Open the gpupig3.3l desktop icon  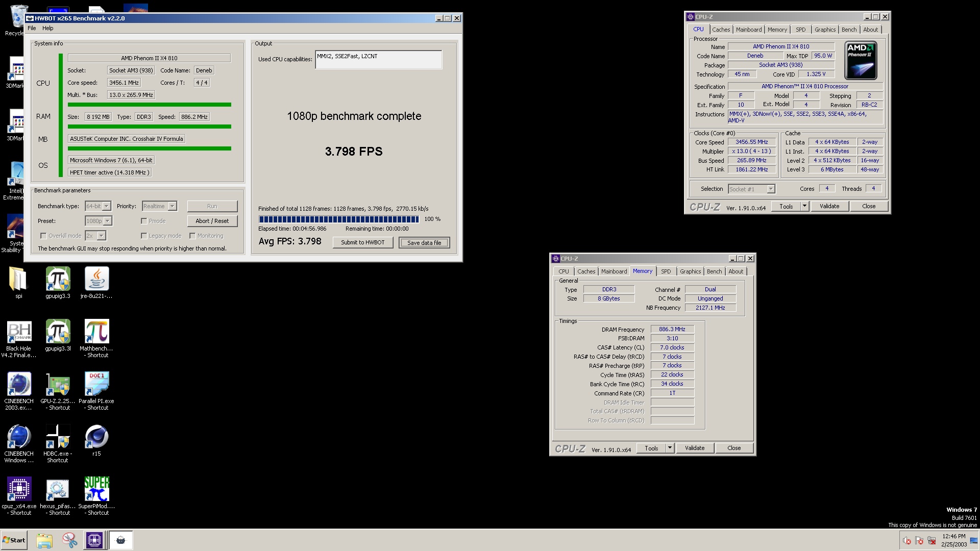tap(58, 336)
